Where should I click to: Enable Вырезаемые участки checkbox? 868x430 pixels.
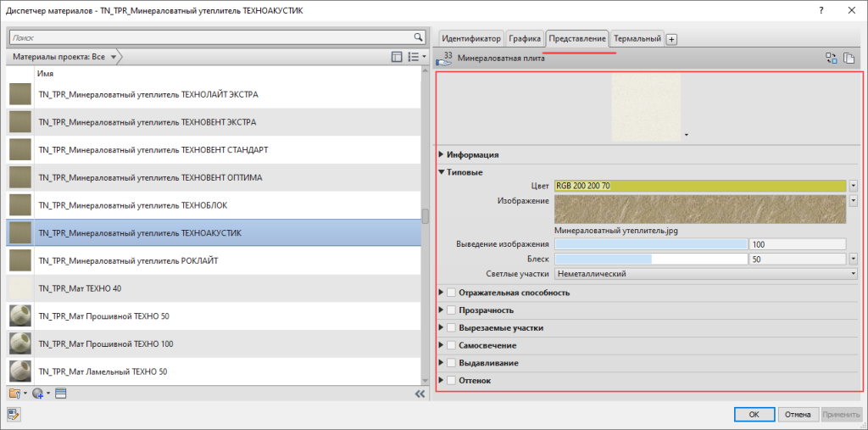click(451, 327)
